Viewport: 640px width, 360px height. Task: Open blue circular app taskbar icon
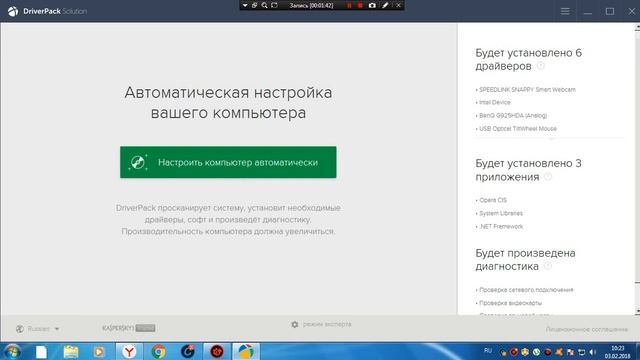pyautogui.click(x=188, y=351)
